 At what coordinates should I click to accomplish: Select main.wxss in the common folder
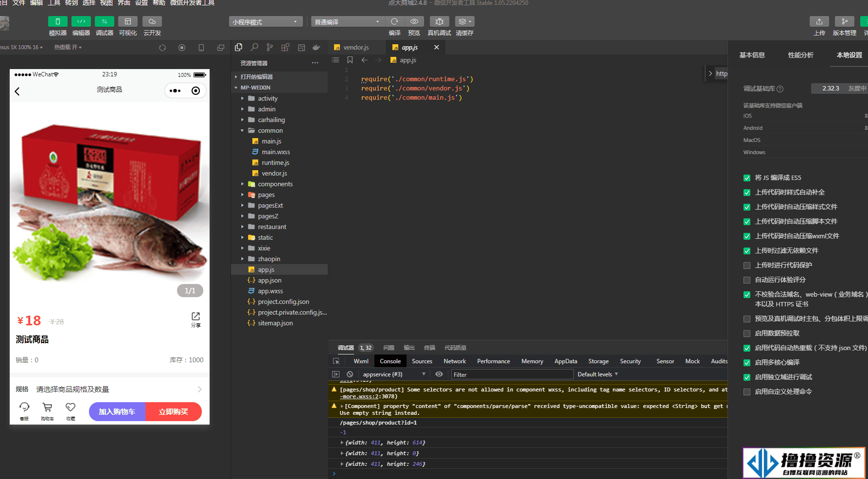pos(276,152)
